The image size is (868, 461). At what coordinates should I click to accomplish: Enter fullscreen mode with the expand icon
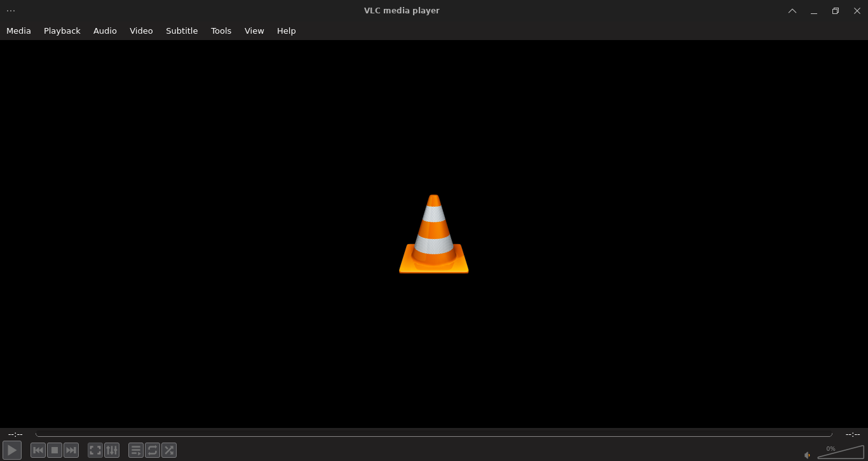coord(95,450)
